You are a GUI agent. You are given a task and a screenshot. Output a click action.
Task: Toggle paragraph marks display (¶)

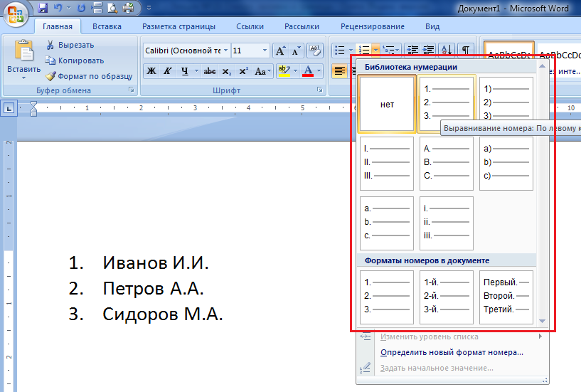point(465,50)
